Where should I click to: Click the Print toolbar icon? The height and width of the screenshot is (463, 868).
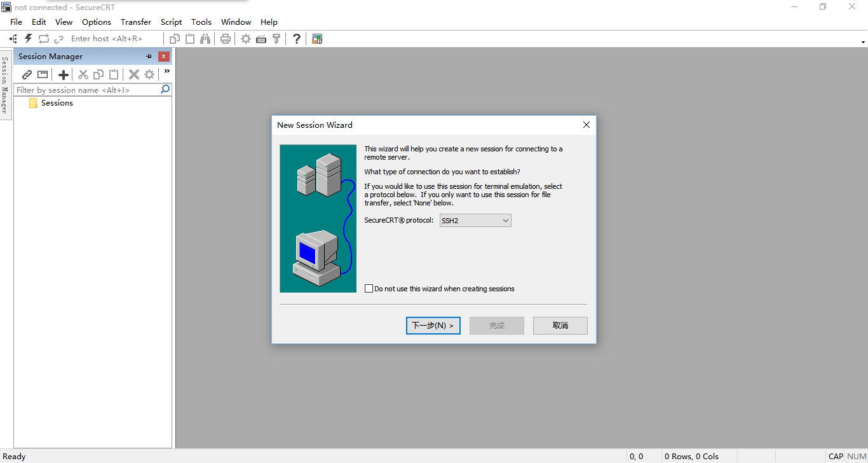click(x=226, y=39)
